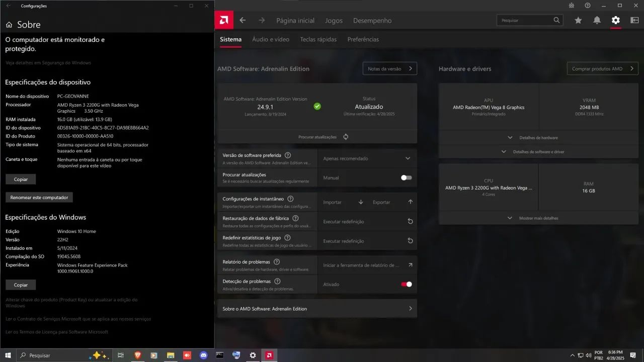Click the Notas da versão button
Screen dimensions: 644x362
click(390, 68)
